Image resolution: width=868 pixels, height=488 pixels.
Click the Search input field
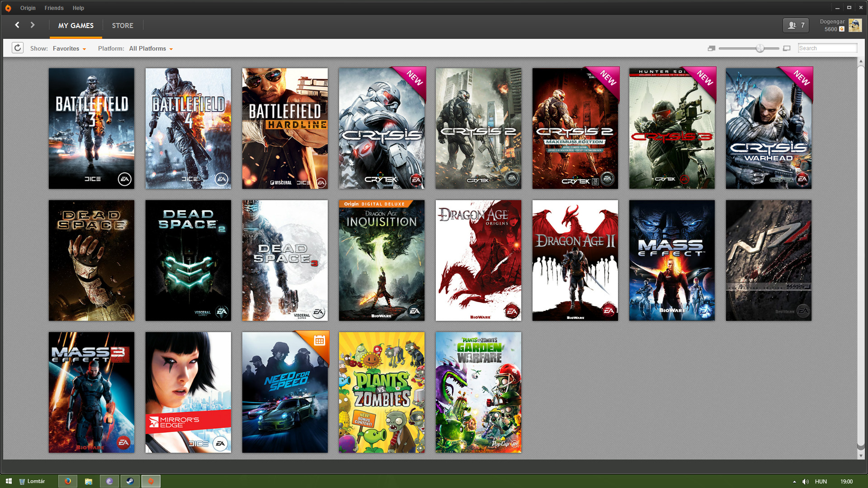827,48
